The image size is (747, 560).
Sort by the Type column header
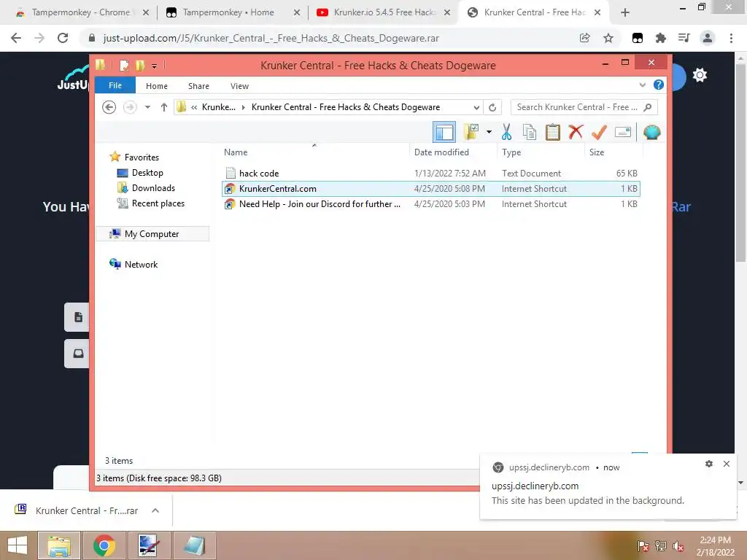click(541, 152)
